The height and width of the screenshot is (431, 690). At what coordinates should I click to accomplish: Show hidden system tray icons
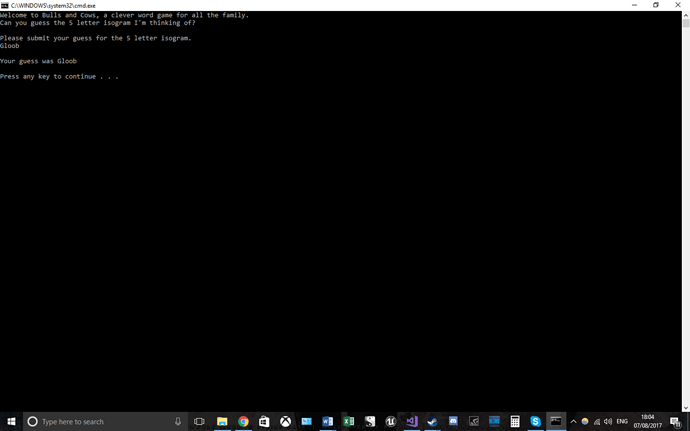point(573,421)
